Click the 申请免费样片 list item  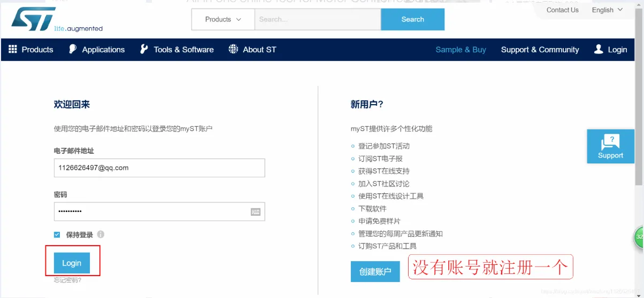pyautogui.click(x=379, y=221)
